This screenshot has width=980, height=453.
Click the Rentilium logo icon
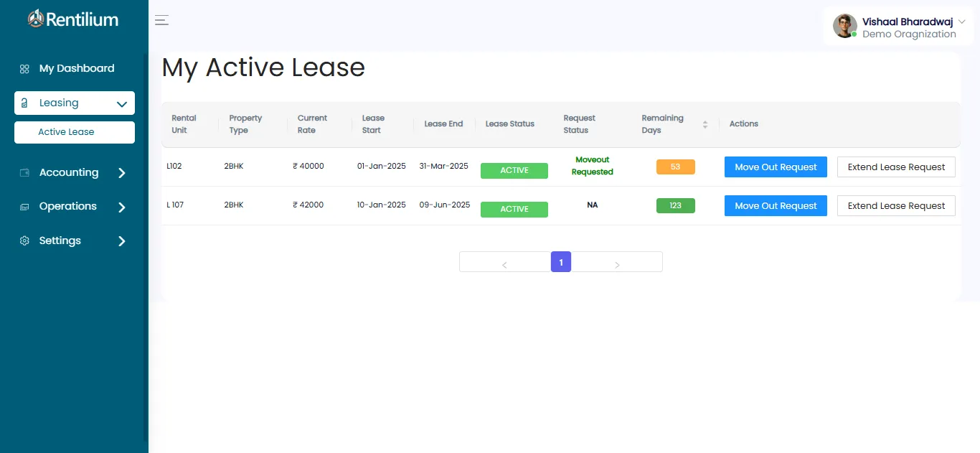pos(36,19)
